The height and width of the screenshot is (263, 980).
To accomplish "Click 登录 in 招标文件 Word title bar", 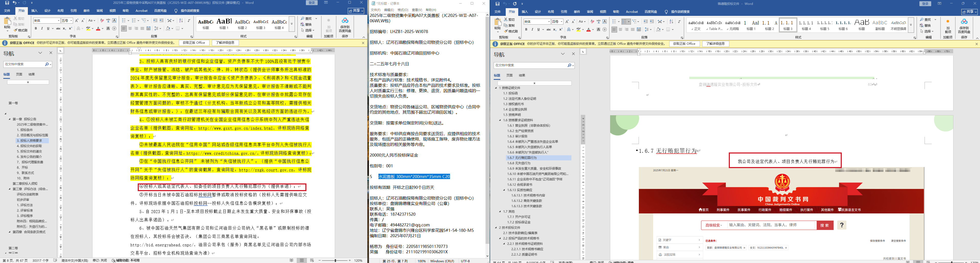I will (312, 3).
